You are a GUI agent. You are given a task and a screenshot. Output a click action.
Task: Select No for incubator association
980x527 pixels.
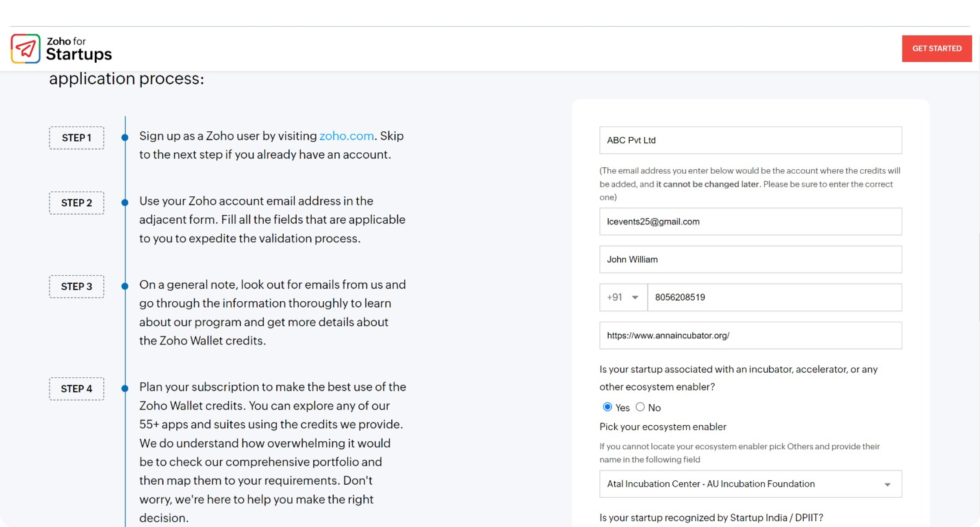640,407
